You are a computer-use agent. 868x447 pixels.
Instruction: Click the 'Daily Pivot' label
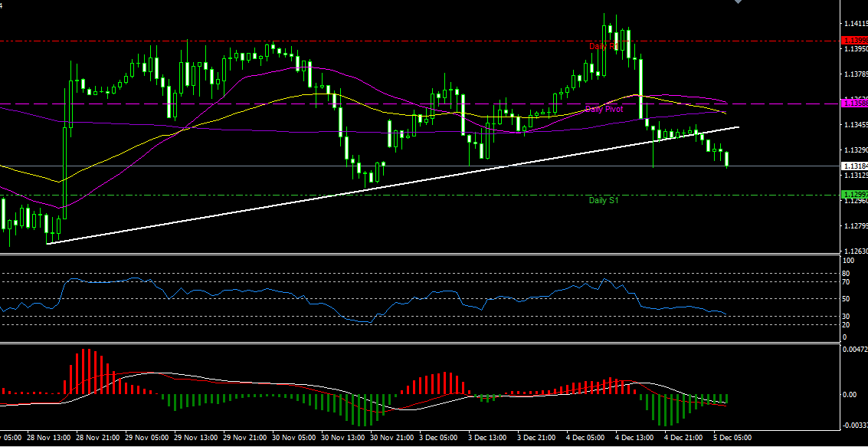click(x=604, y=109)
